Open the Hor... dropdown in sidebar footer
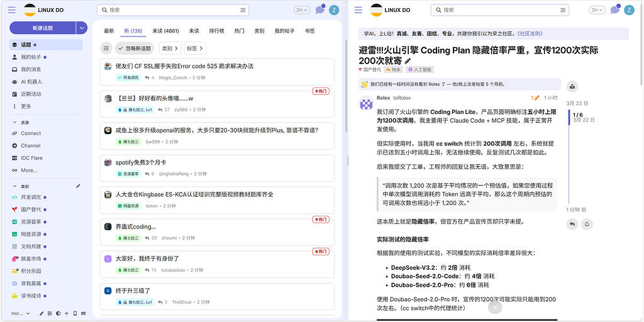Screen dimensions: 644x322 click(x=21, y=313)
